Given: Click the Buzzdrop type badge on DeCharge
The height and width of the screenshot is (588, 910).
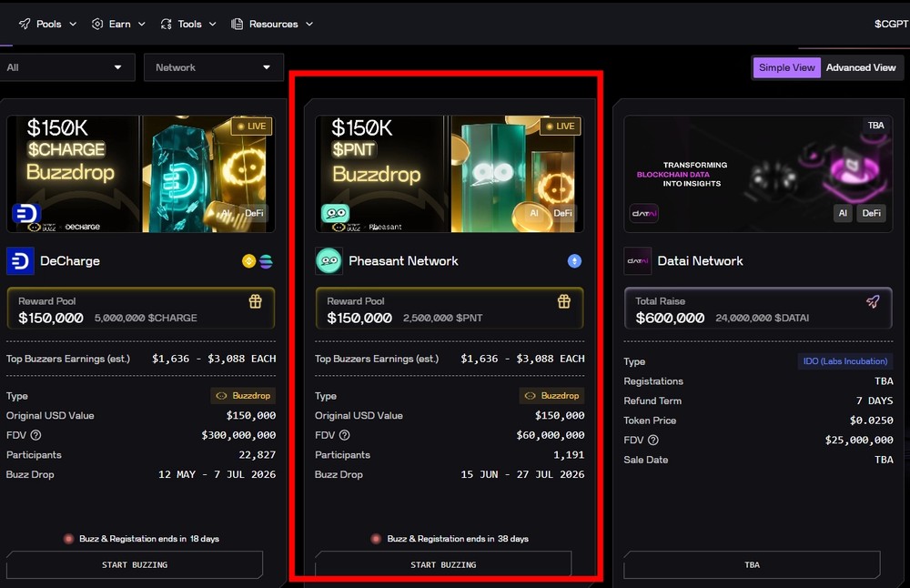Looking at the screenshot, I should pyautogui.click(x=243, y=396).
